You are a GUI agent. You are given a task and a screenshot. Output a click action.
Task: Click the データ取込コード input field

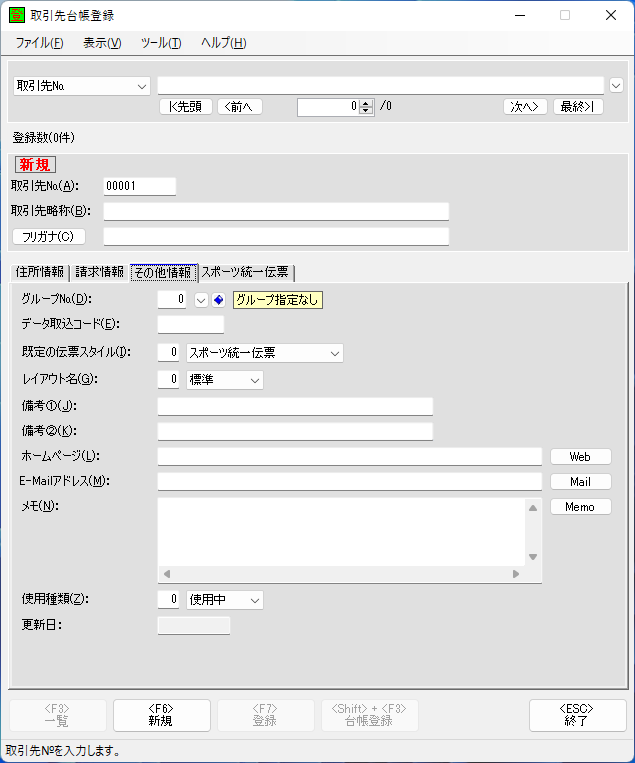point(191,324)
